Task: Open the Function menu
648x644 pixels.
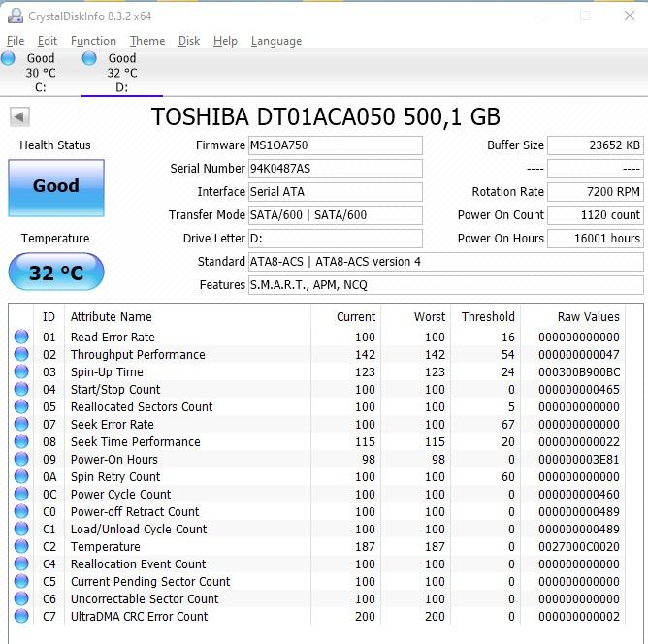Action: pos(93,41)
